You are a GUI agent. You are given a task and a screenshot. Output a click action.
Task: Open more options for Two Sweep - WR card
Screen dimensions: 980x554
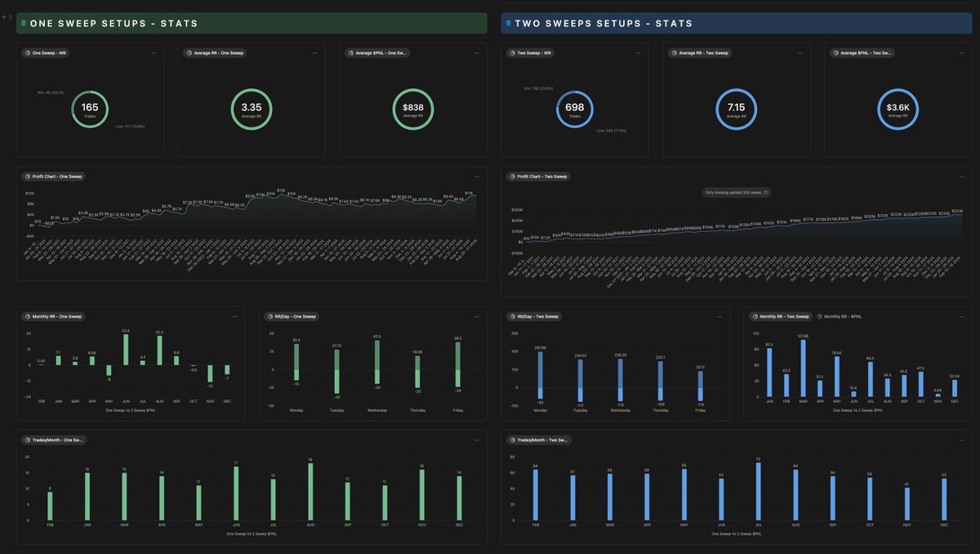click(x=638, y=53)
